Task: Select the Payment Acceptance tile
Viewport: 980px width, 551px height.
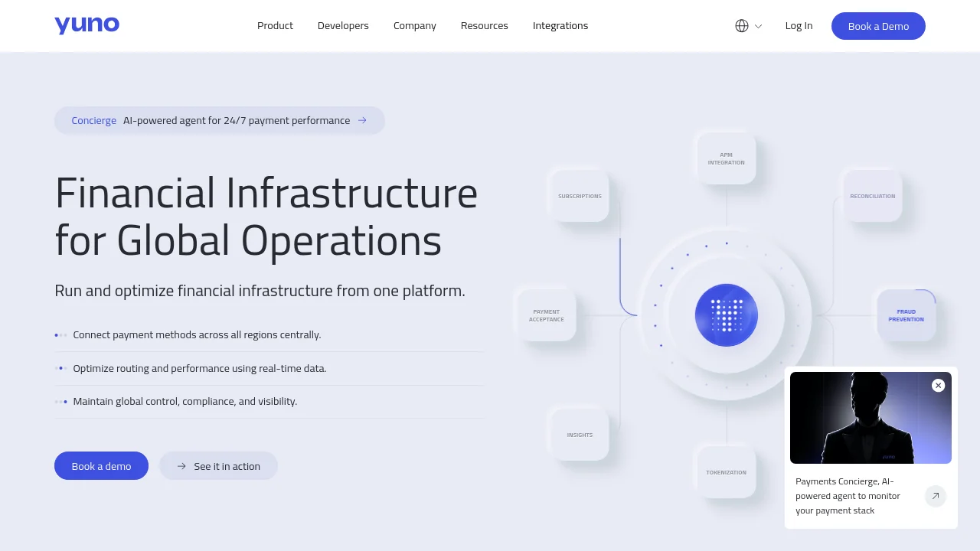Action: click(x=546, y=315)
